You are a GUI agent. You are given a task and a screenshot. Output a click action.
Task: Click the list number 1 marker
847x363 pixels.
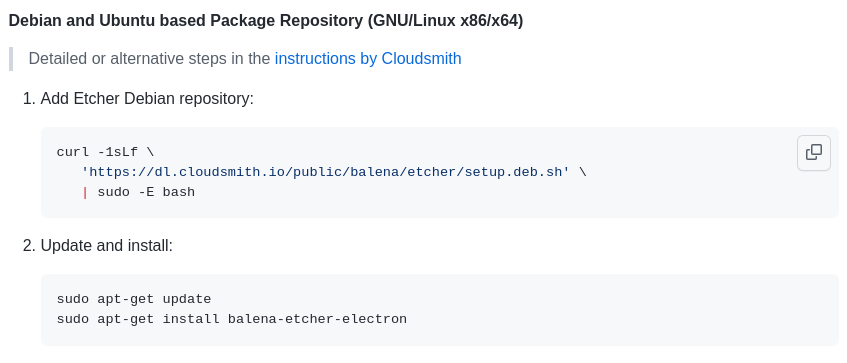pyautogui.click(x=29, y=99)
